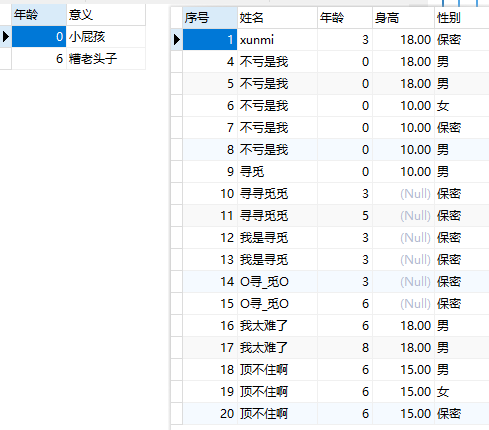
Task: Select the 寻觅 name in row 9
Action: click(x=277, y=172)
